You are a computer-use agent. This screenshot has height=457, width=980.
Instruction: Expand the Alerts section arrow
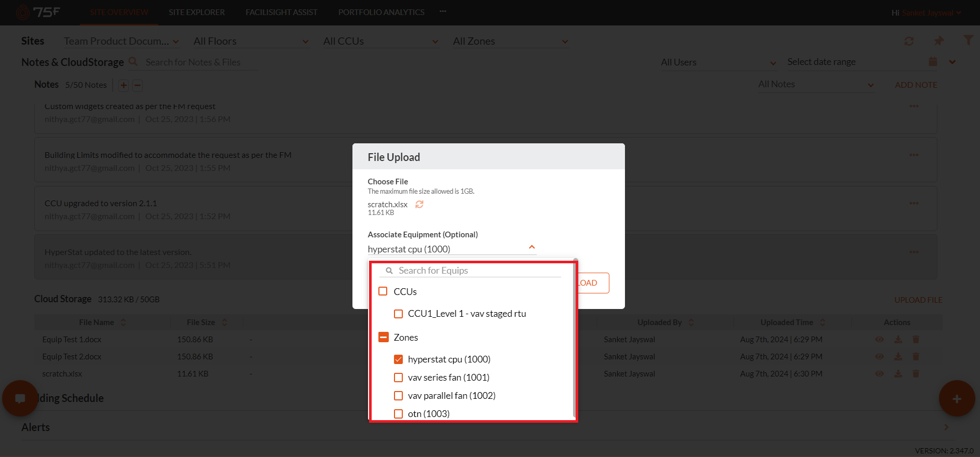pos(946,427)
